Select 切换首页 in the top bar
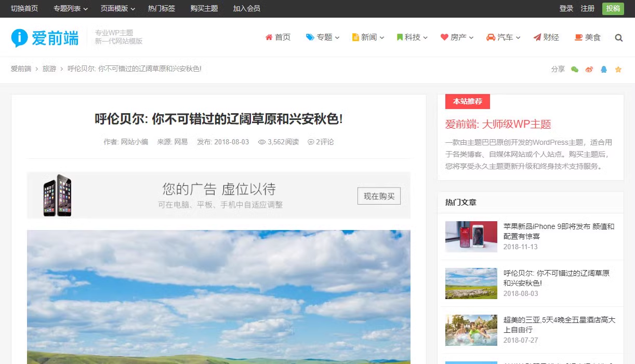 pos(24,9)
